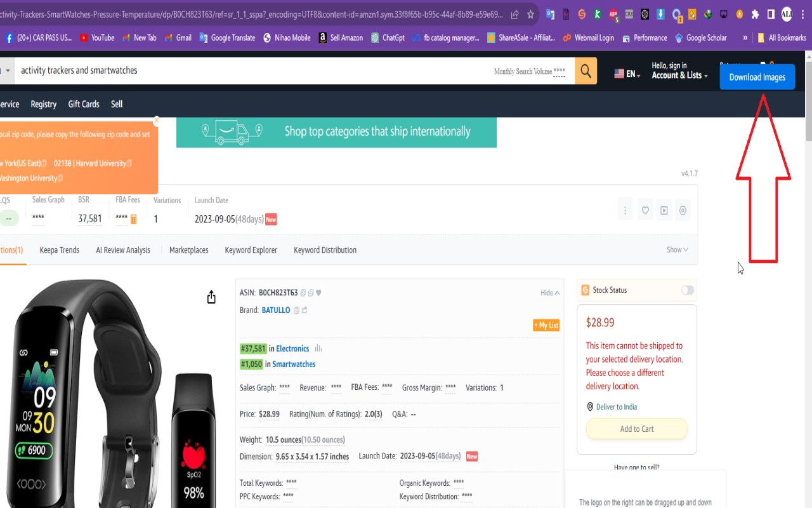Click Monthly Search Volume label

tap(523, 71)
